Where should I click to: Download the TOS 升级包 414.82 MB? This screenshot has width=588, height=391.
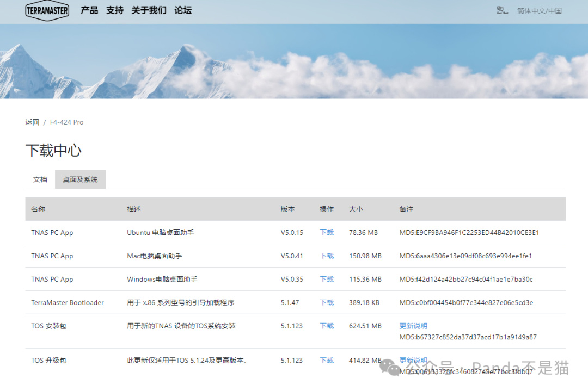(327, 361)
